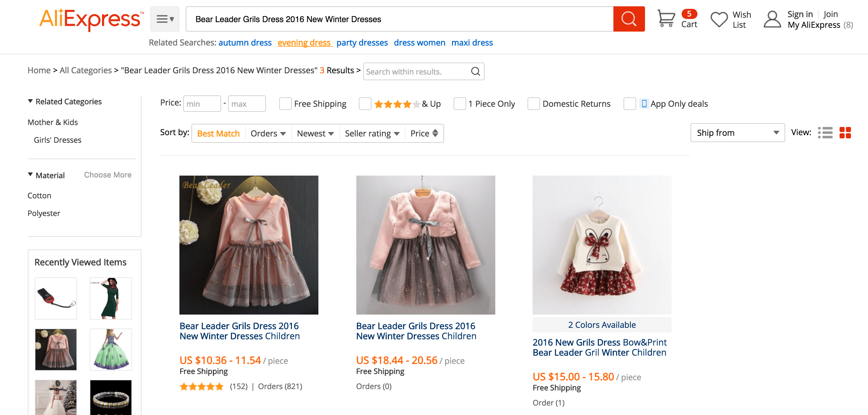Click related search dress women
Viewport: 868px width, 415px height.
[419, 43]
